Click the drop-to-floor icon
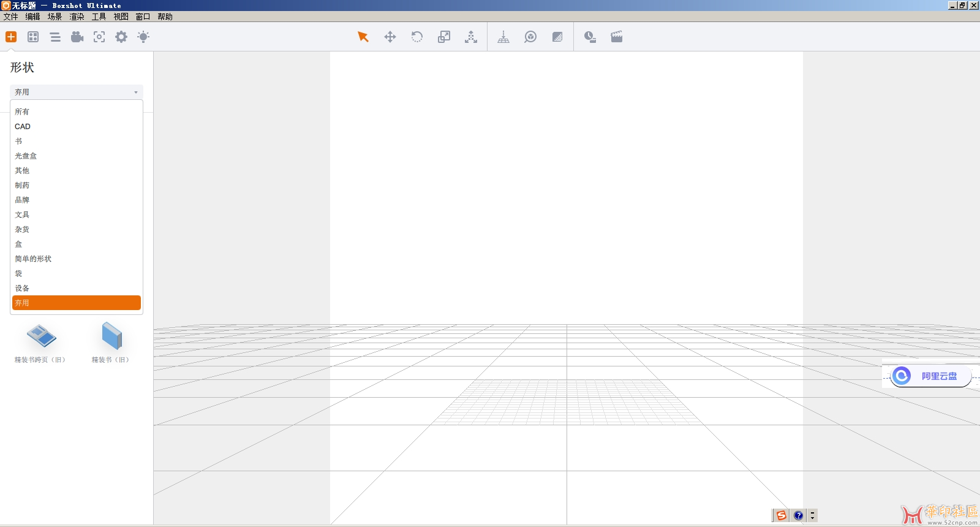Viewport: 980px width, 527px height. pyautogui.click(x=503, y=37)
